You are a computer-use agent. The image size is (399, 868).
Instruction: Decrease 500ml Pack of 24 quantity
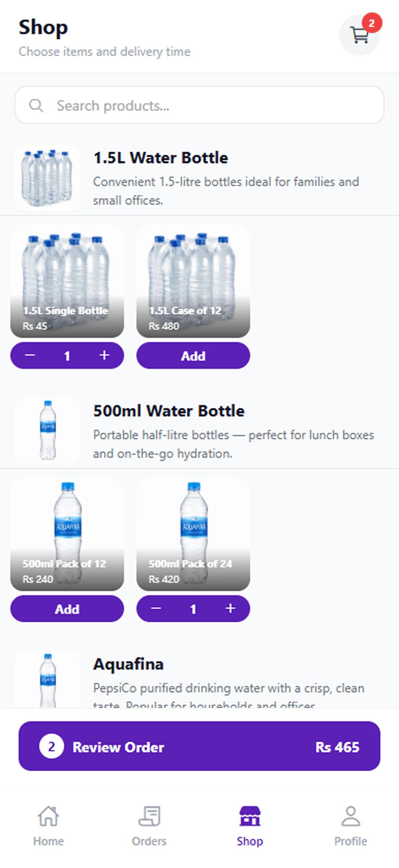click(x=156, y=608)
